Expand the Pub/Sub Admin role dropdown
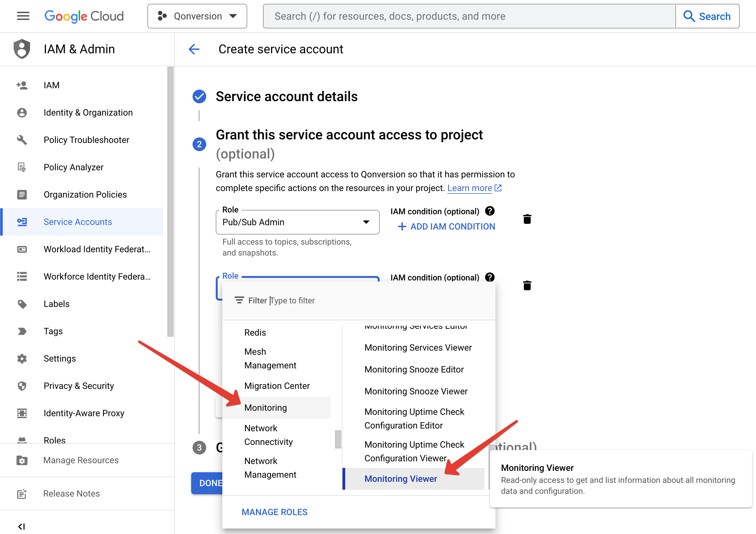This screenshot has height=534, width=756. pyautogui.click(x=366, y=222)
